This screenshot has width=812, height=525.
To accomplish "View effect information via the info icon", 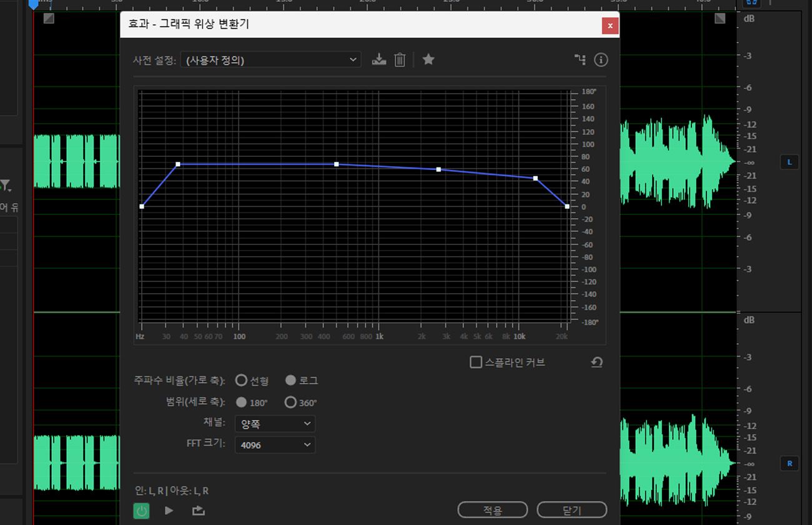I will [601, 59].
